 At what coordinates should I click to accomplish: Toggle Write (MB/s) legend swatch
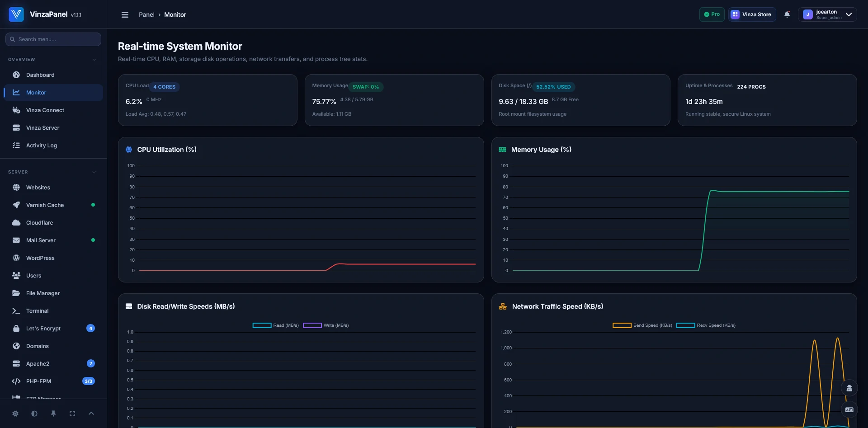click(x=312, y=325)
